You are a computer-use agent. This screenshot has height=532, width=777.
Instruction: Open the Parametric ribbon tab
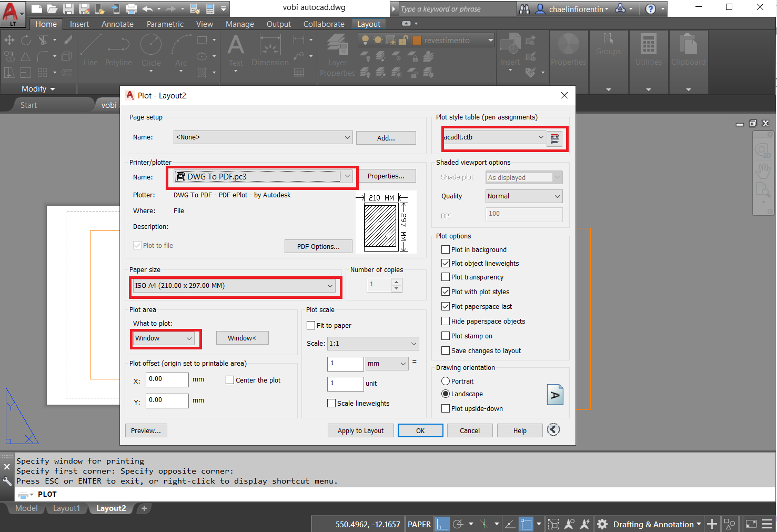[165, 24]
